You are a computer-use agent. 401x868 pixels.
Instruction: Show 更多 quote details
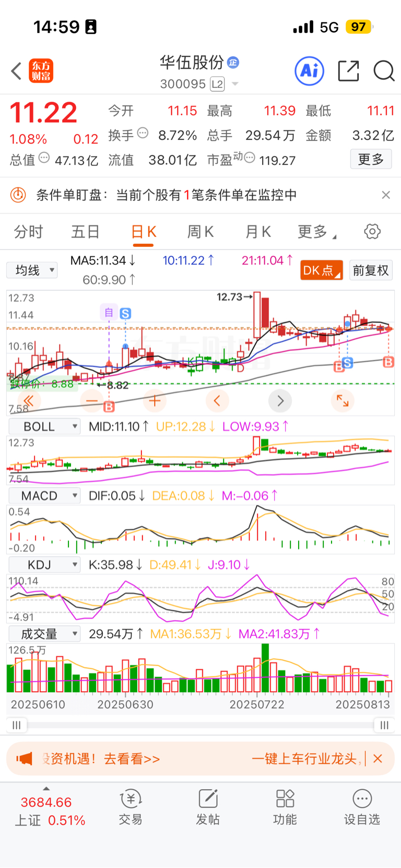[371, 159]
